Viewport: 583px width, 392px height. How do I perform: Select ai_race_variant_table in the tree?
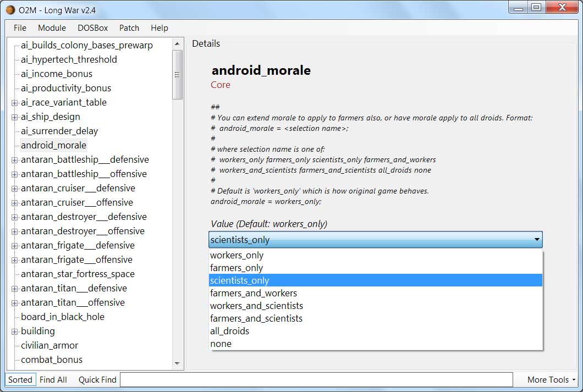click(64, 103)
